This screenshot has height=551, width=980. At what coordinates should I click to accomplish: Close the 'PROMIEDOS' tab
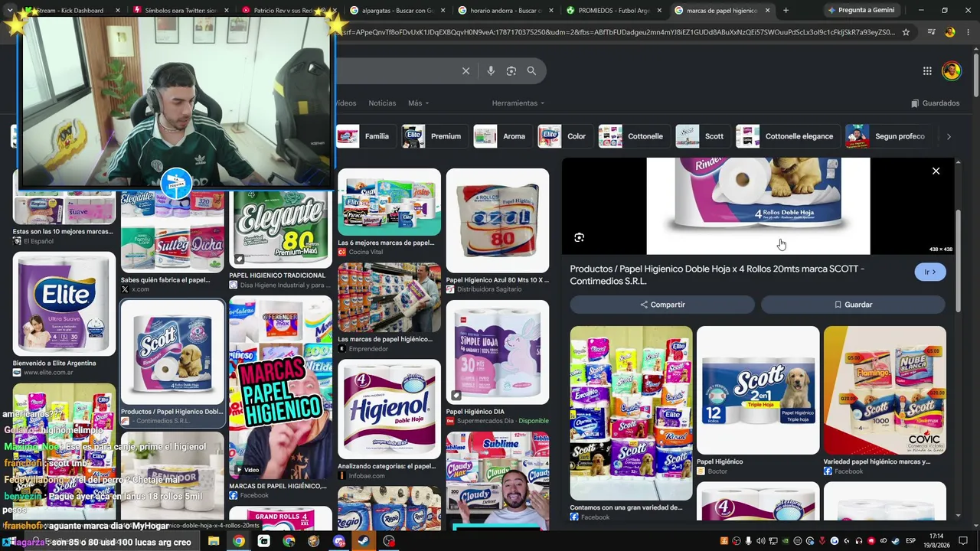click(659, 11)
